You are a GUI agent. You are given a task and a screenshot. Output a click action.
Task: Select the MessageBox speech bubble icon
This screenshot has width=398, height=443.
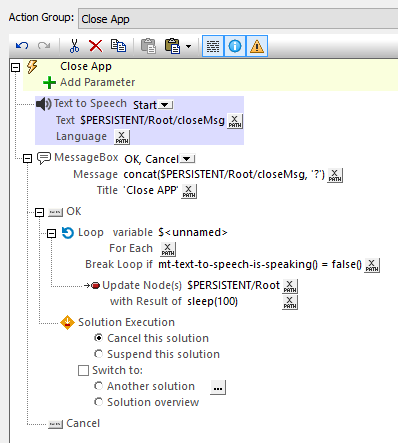pyautogui.click(x=44, y=158)
